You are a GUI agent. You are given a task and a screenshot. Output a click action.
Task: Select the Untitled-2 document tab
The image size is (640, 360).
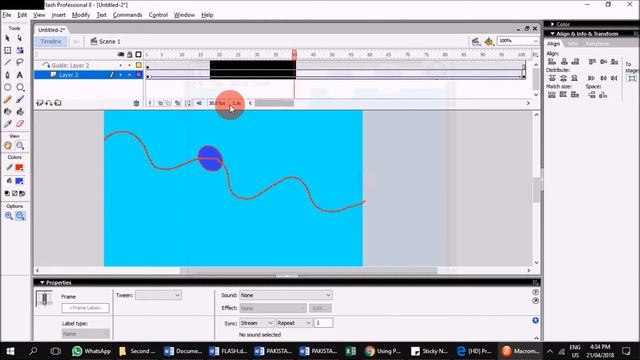pyautogui.click(x=51, y=30)
